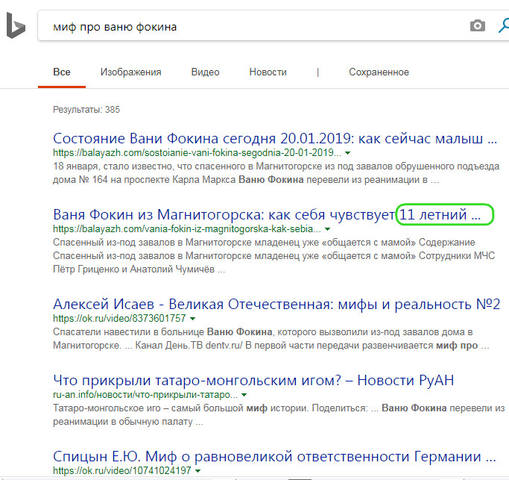
Task: Click snippet text '18 января, стало известно'
Action: pos(113,166)
